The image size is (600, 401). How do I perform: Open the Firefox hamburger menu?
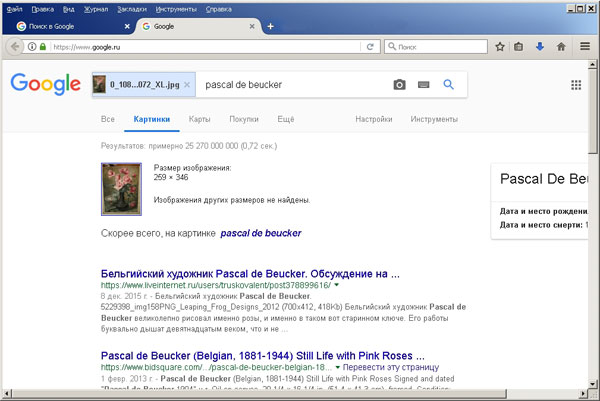[585, 46]
